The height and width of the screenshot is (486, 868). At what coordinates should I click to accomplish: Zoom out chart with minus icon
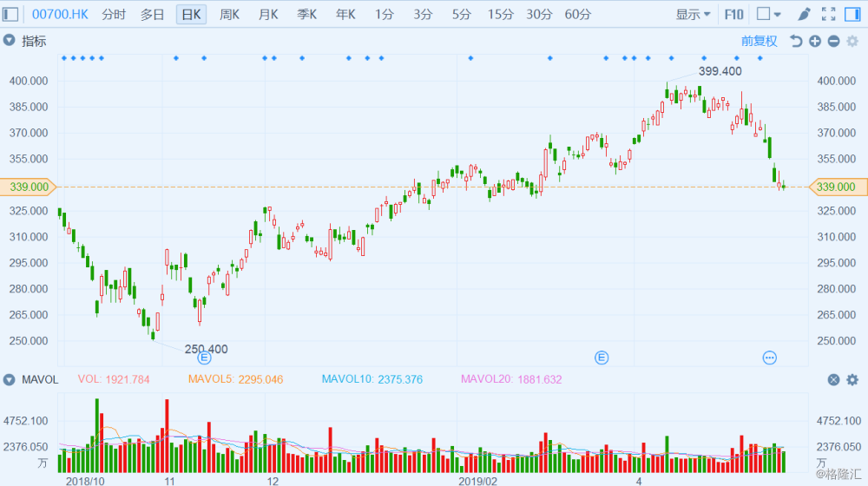point(833,41)
